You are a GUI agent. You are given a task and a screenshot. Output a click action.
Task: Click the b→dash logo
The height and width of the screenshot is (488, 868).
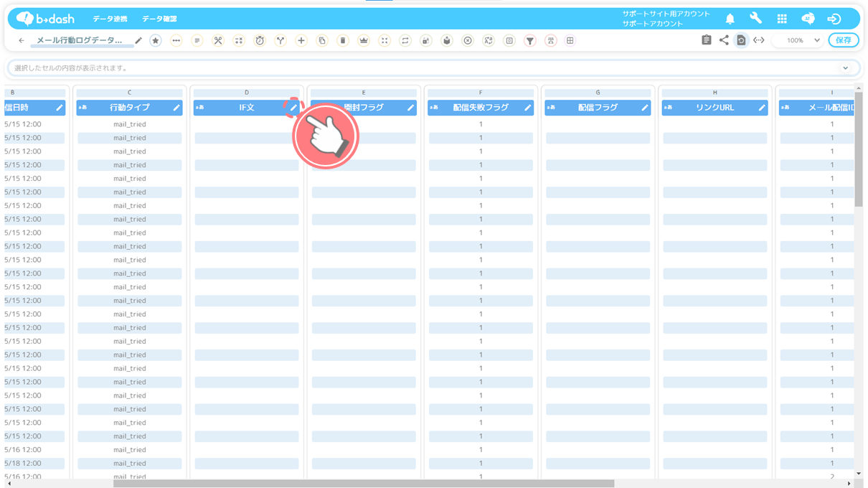pos(45,19)
